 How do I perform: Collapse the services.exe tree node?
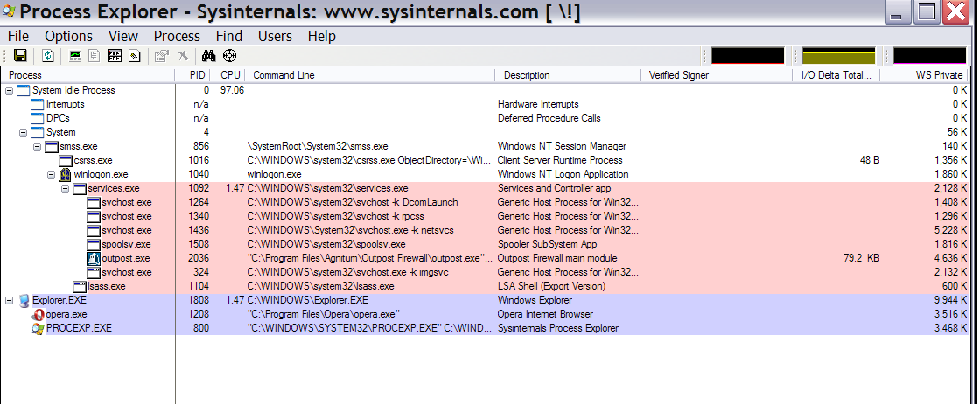(66, 188)
